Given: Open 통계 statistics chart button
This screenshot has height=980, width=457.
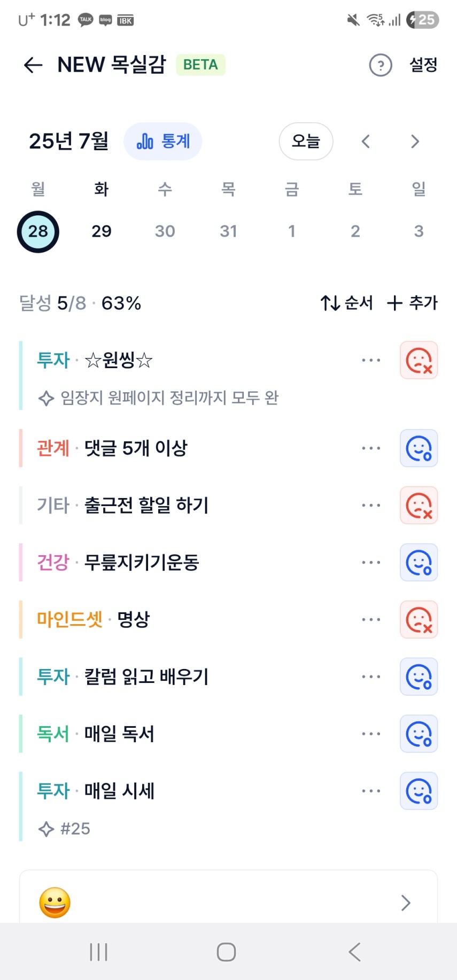Looking at the screenshot, I should point(163,142).
